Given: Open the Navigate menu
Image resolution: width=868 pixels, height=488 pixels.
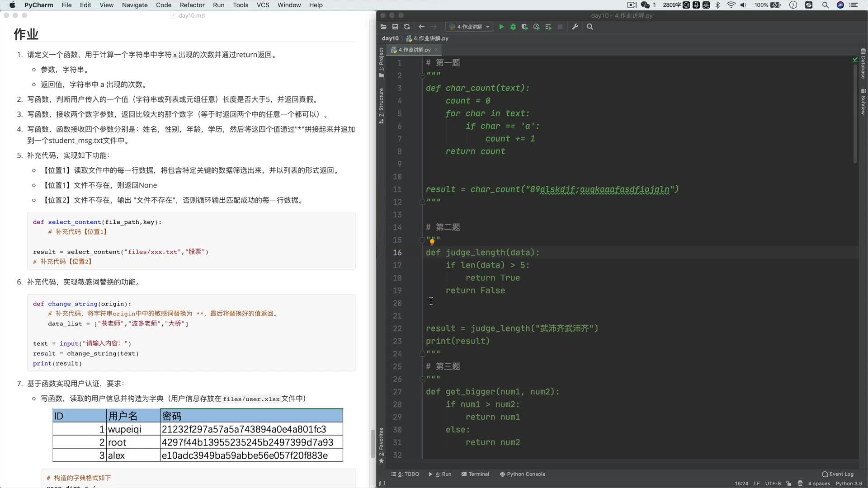Looking at the screenshot, I should (135, 5).
